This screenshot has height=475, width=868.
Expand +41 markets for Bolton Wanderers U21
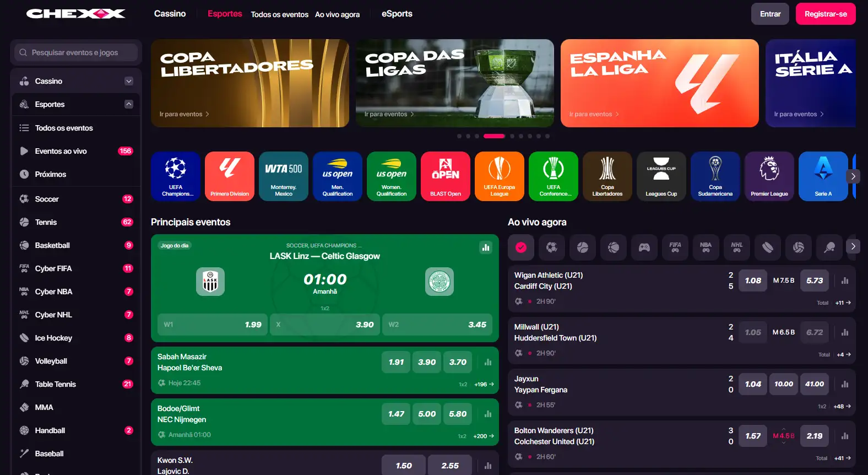[x=842, y=458]
